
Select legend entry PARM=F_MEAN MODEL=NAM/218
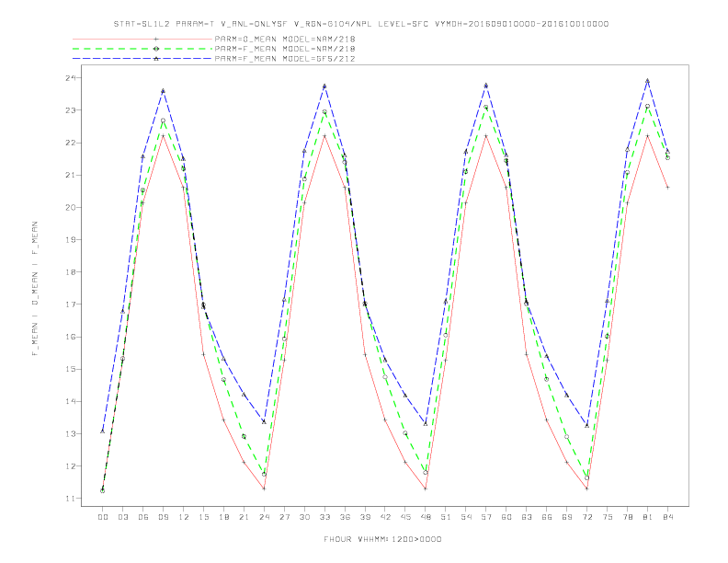tap(285, 49)
